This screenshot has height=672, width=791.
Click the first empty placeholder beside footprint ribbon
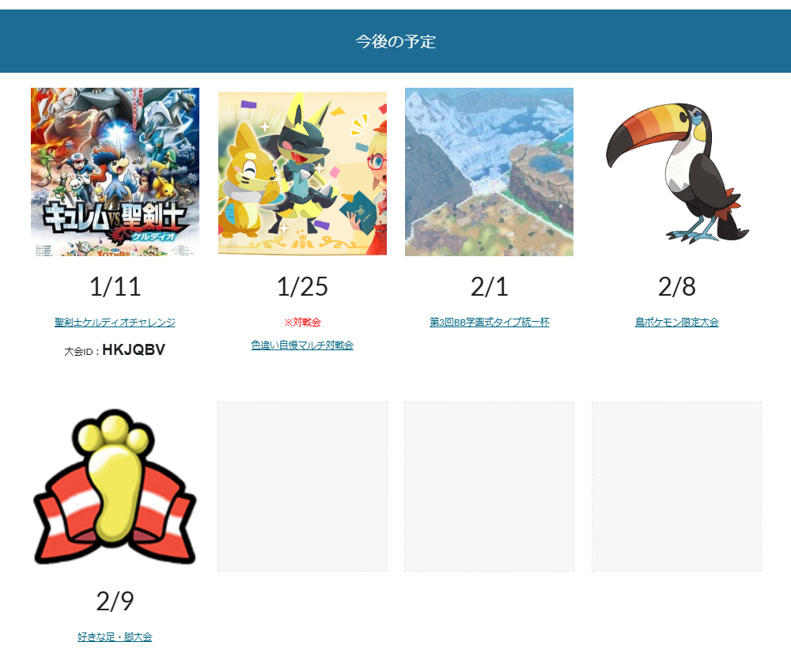303,486
